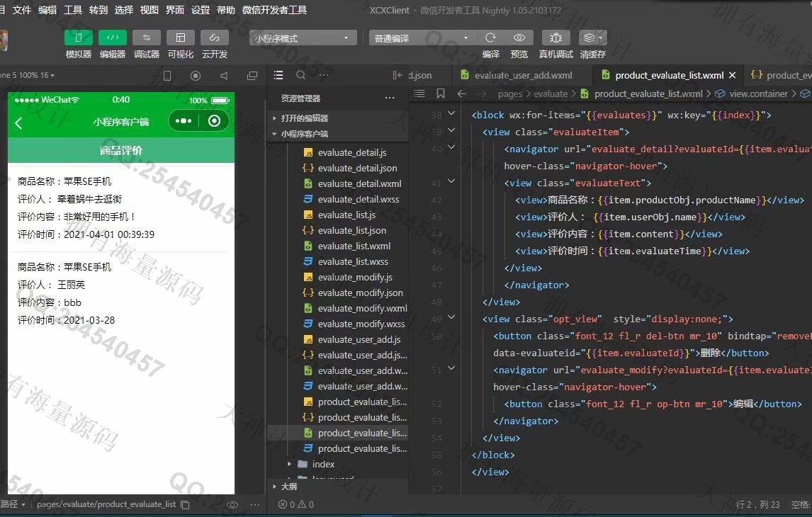Screen dimensions: 812x517
Task: Click the search magnifier icon in sidebar
Action: coord(300,75)
